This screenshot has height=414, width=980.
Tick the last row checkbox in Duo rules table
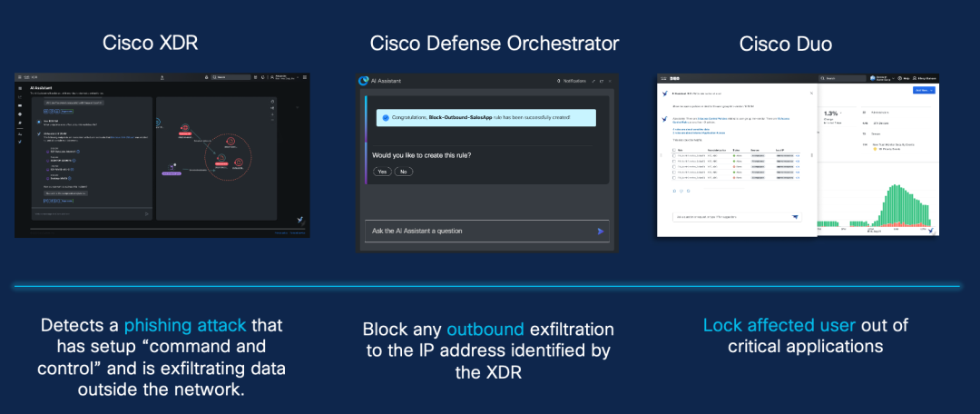[673, 178]
